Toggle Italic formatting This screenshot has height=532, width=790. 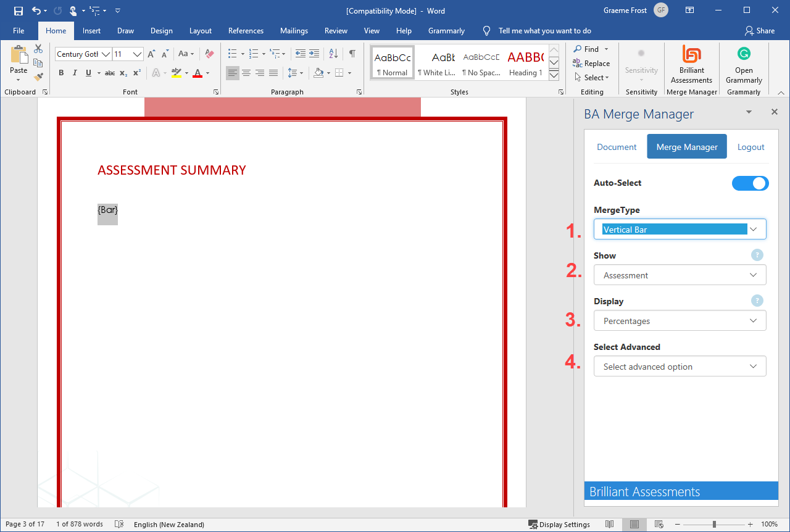coord(75,73)
